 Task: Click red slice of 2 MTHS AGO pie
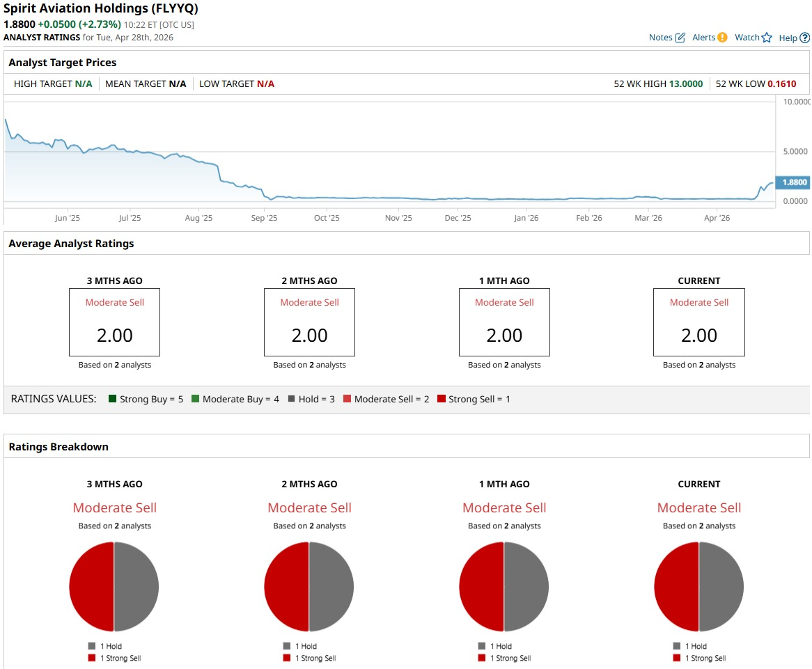(286, 587)
